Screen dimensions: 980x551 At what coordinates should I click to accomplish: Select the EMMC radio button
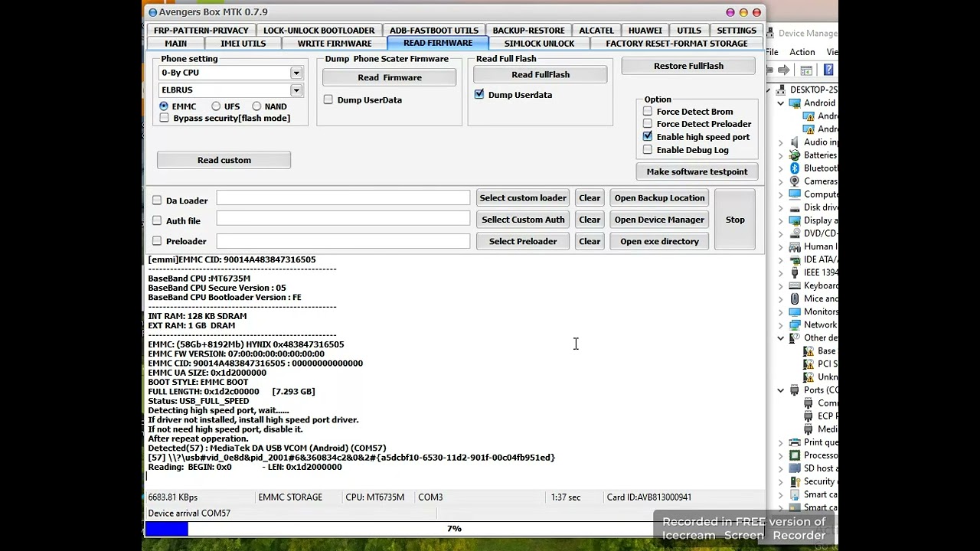click(164, 106)
